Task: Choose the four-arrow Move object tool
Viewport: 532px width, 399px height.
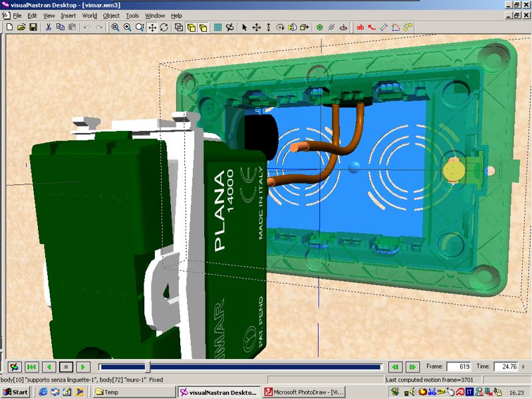Action: point(256,27)
